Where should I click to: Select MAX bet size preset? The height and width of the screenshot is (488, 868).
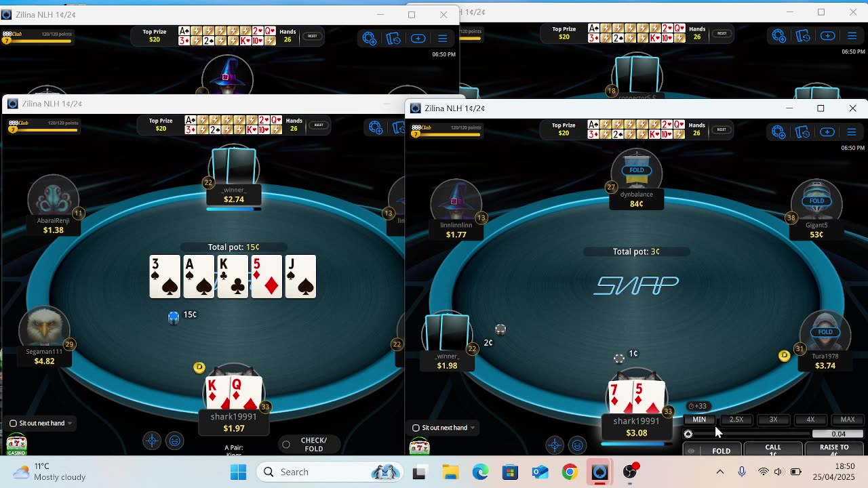pyautogui.click(x=848, y=420)
